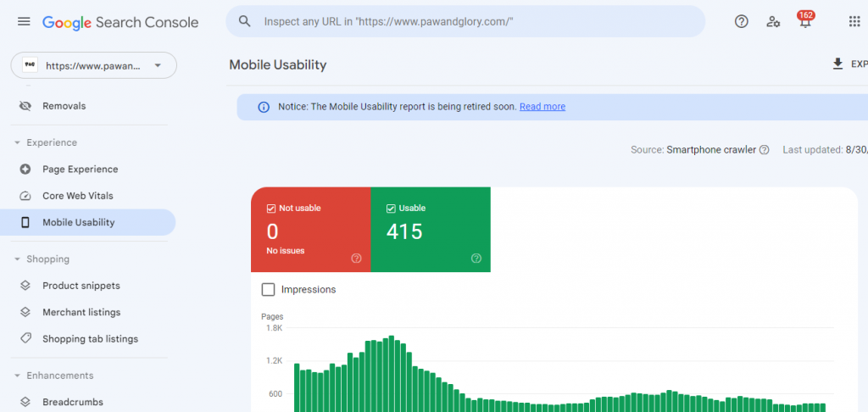The width and height of the screenshot is (868, 412).
Task: Toggle the Usable checkbox
Action: [x=391, y=209]
